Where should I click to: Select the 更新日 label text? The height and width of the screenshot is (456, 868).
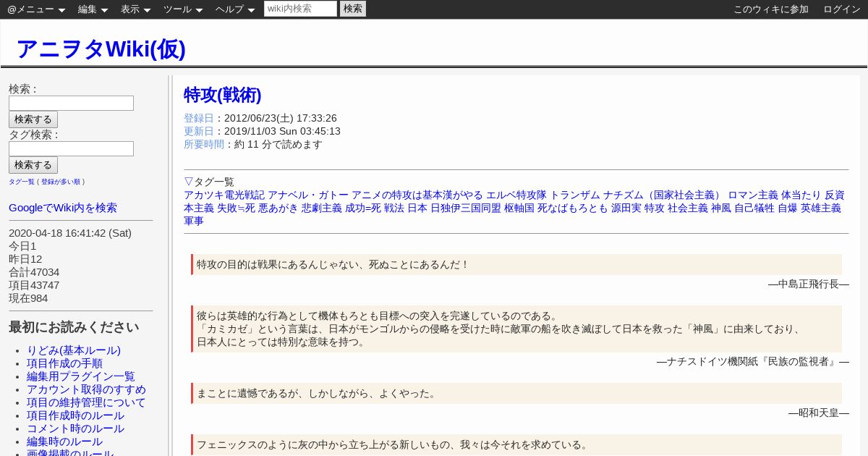click(199, 131)
